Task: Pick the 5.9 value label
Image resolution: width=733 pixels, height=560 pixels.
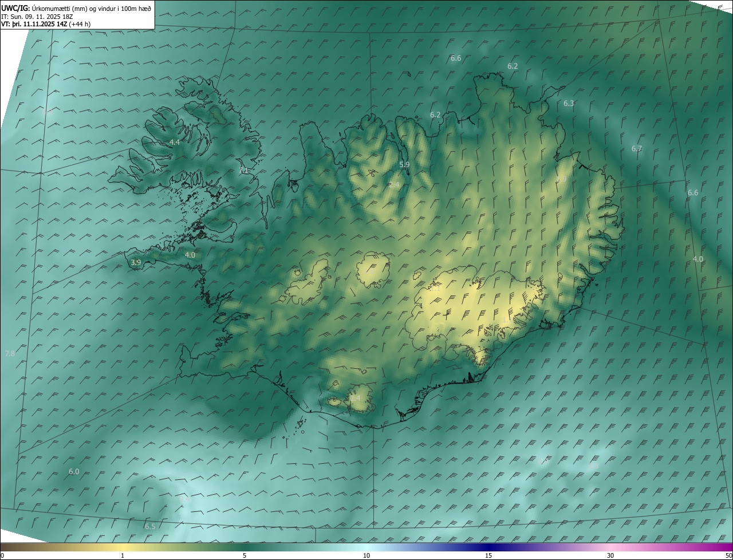Action: [x=404, y=165]
